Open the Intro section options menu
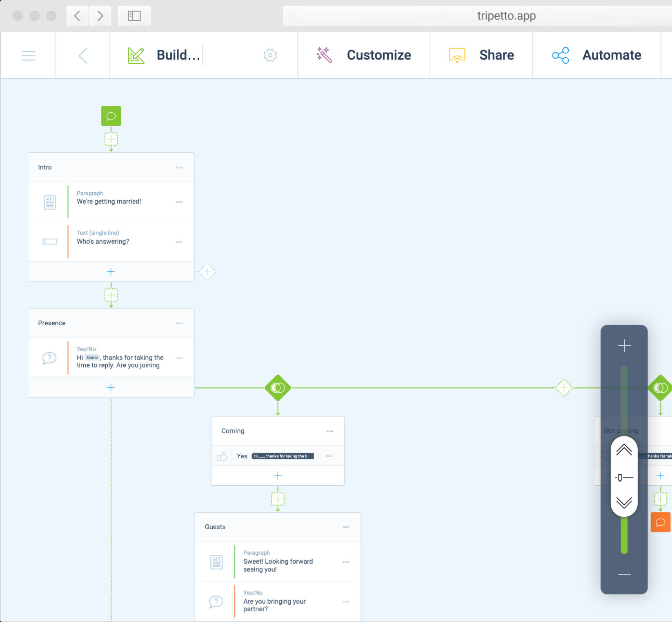Viewport: 672px width, 622px height. [179, 167]
